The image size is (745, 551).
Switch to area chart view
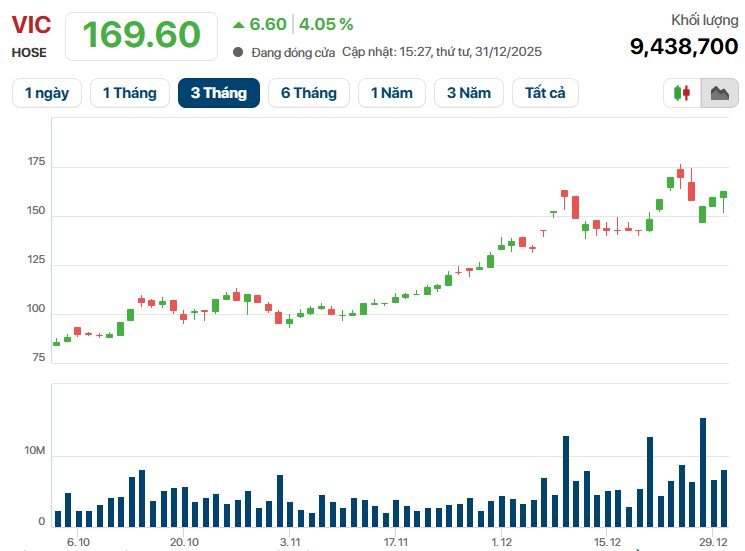coord(719,93)
